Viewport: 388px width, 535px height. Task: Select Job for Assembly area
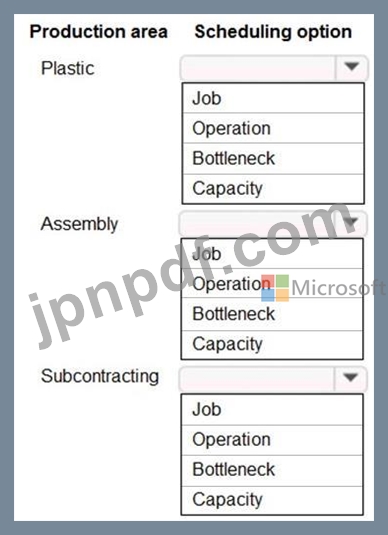coord(272,254)
